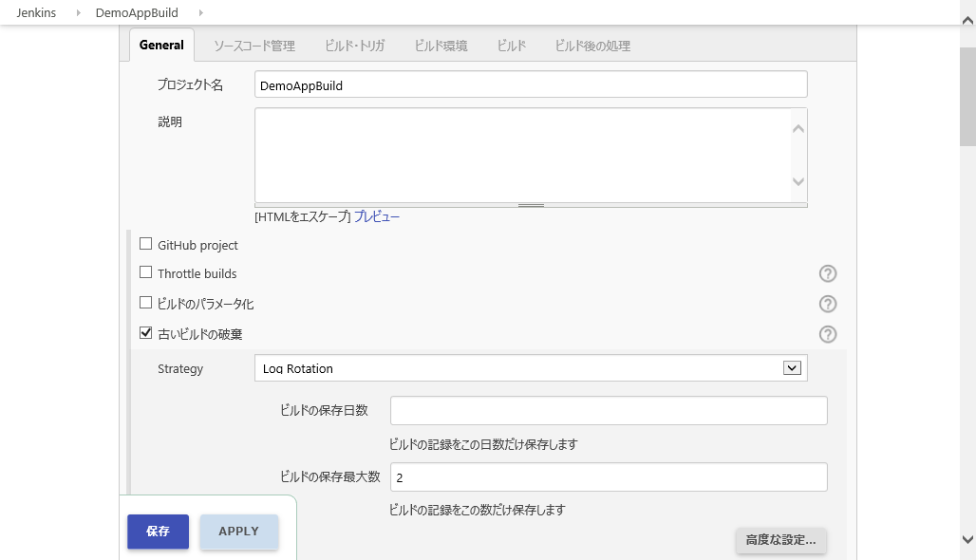Uncheck 古いビルドの破棄 checkbox
976x560 pixels.
[x=145, y=333]
